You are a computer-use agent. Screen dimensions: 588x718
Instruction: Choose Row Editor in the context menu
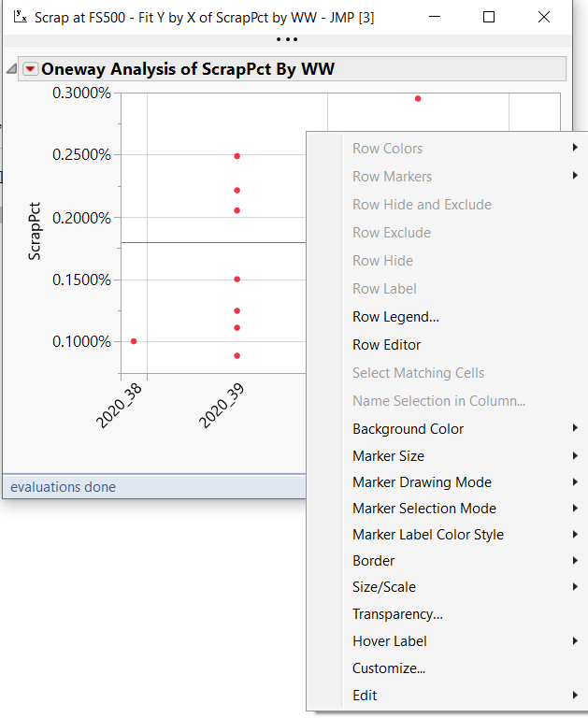(386, 345)
